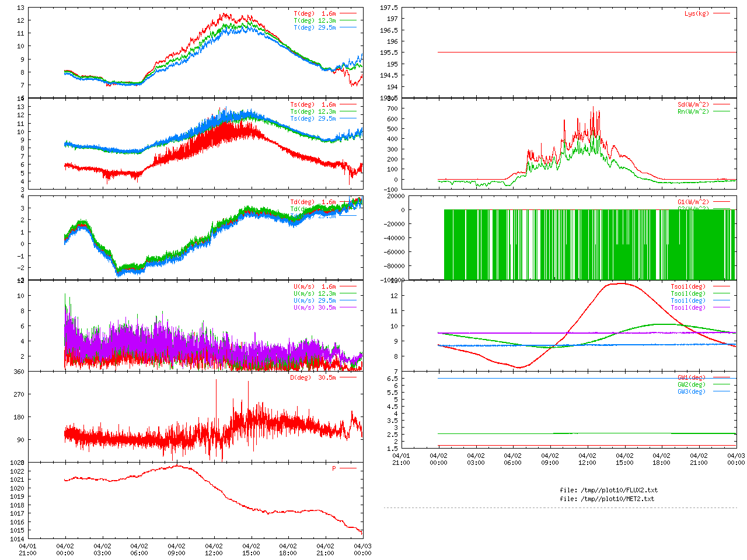Click the purple U(m/s) 30.5m legend line
Screen dimensions: 747x560
tap(348, 307)
